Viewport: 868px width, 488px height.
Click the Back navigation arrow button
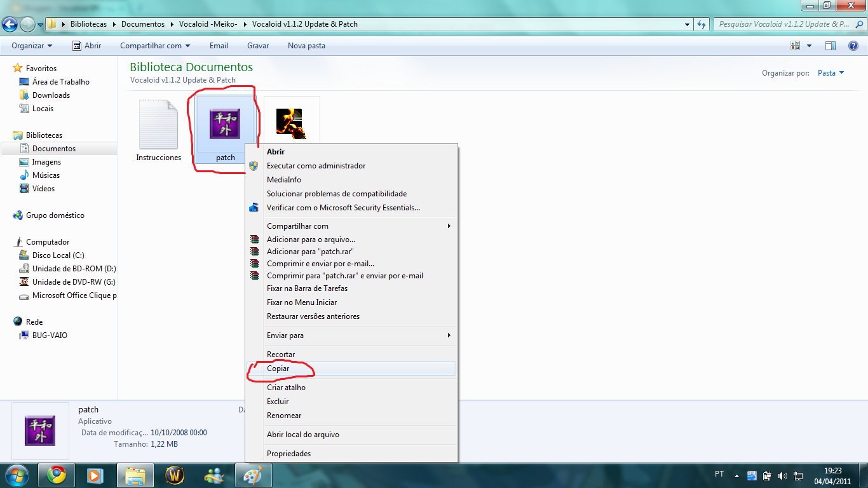10,25
